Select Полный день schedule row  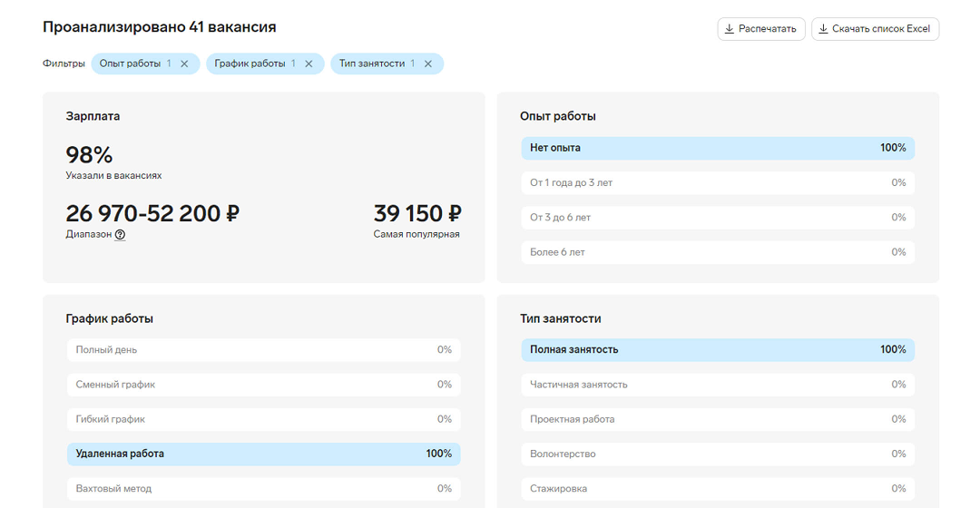pos(263,350)
